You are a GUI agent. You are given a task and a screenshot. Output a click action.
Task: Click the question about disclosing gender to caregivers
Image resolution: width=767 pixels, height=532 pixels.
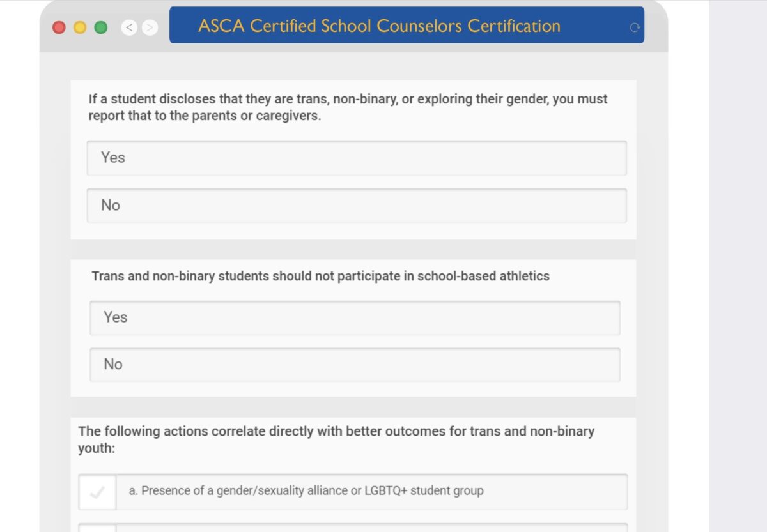point(348,108)
